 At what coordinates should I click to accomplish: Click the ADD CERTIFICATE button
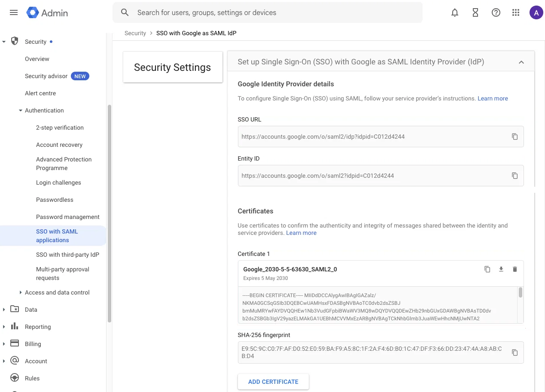[x=273, y=382]
